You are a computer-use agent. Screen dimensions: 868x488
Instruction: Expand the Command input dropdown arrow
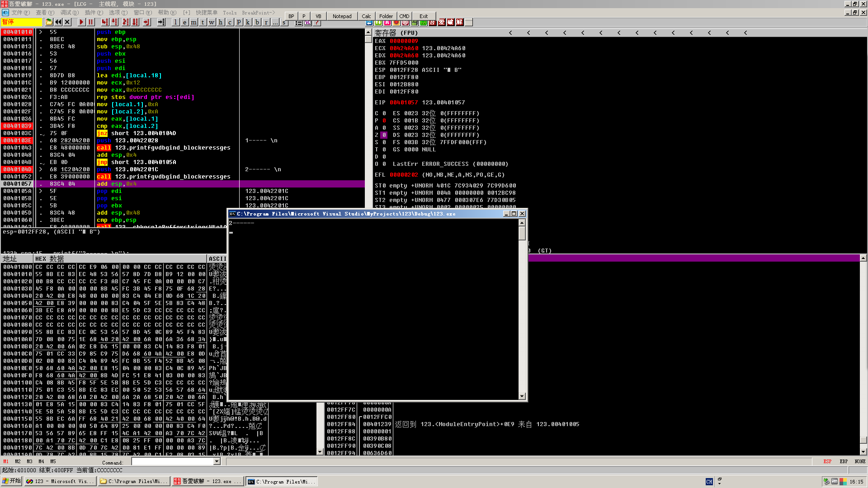217,461
